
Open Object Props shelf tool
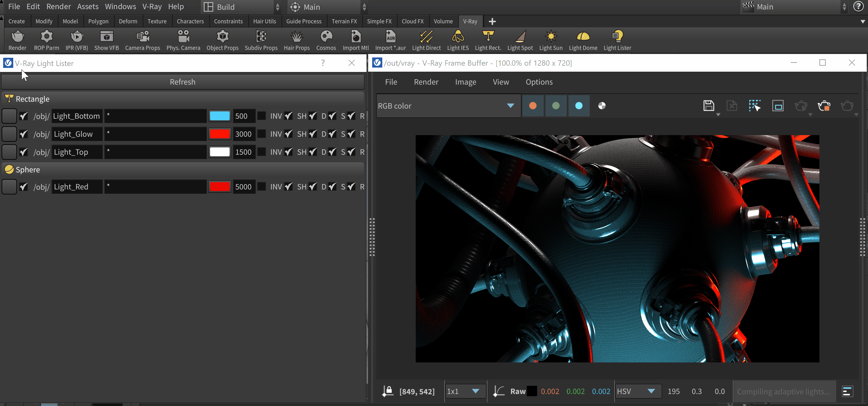222,40
